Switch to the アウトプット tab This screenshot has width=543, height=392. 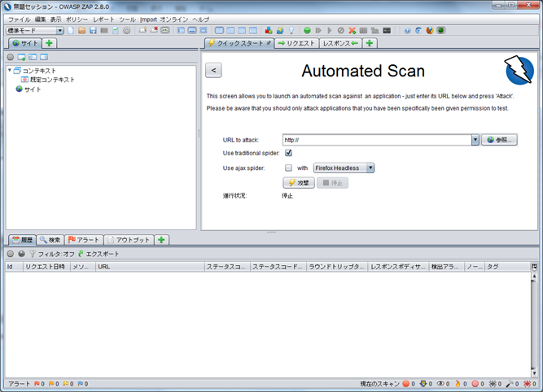coord(129,240)
